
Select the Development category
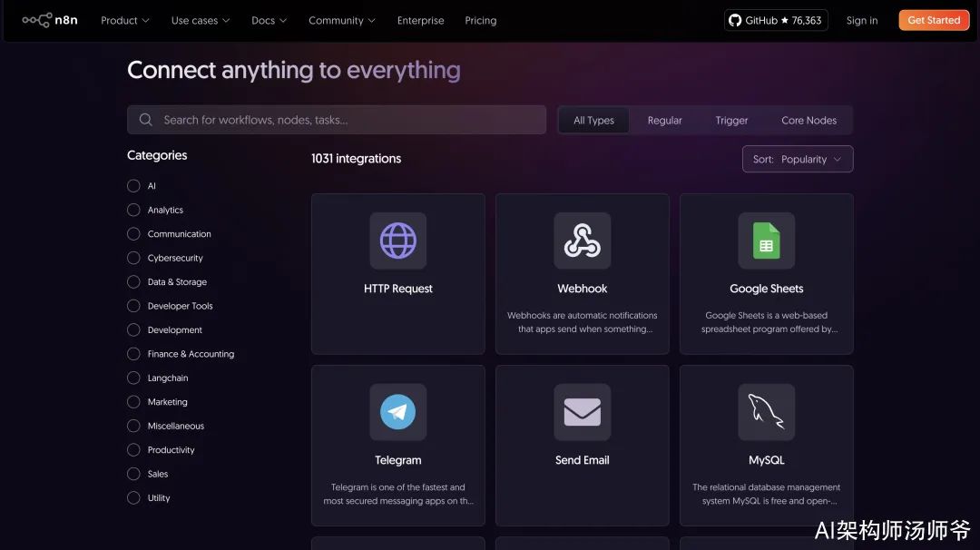click(x=164, y=329)
